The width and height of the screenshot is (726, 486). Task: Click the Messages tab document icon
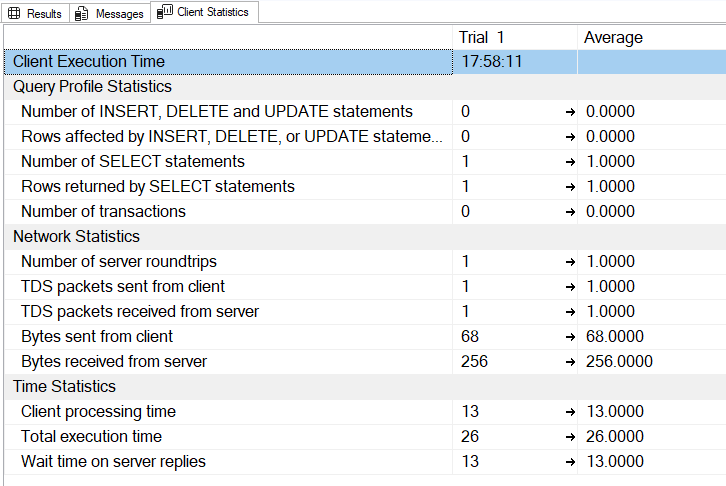tap(81, 14)
